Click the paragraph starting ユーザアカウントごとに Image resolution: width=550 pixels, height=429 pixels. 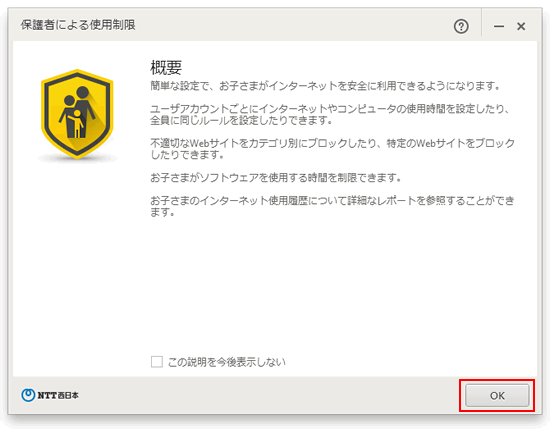[330, 114]
